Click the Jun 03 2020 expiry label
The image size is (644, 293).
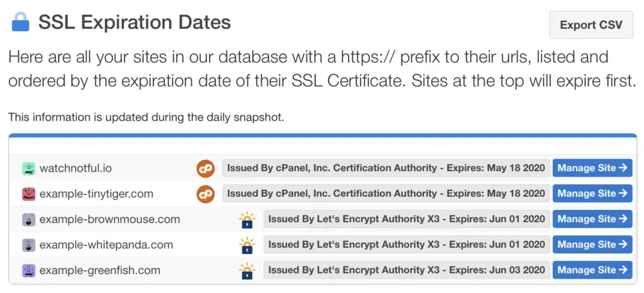point(407,270)
